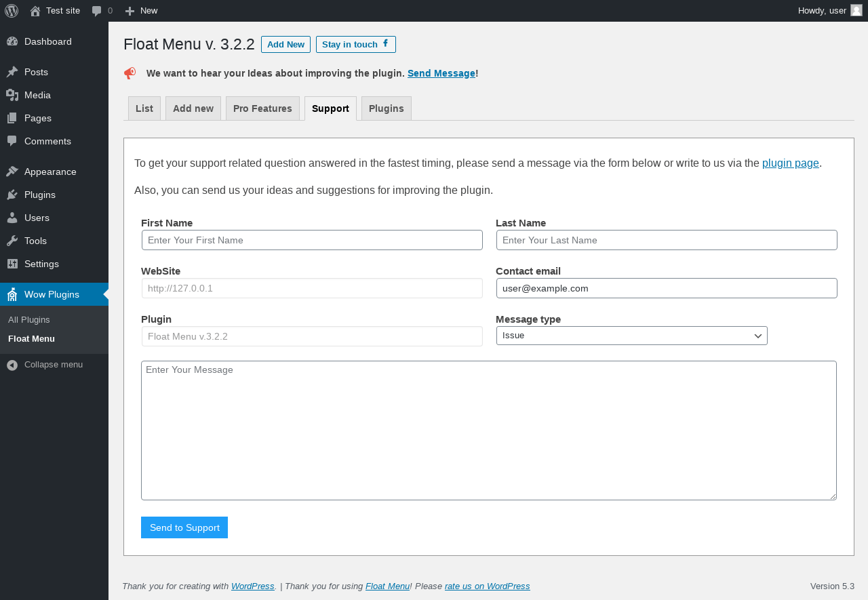Click the Posts pushpin icon
This screenshot has width=868, height=600.
(12, 72)
